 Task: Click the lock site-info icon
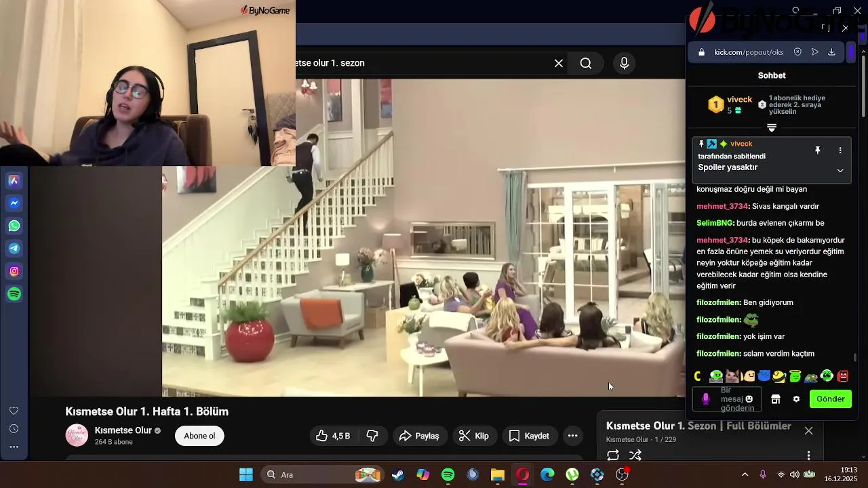(x=701, y=52)
